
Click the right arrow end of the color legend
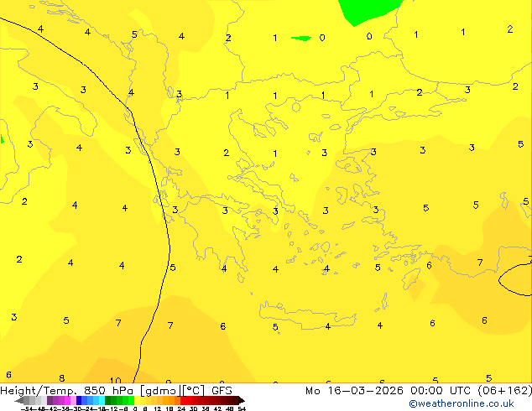tap(242, 400)
